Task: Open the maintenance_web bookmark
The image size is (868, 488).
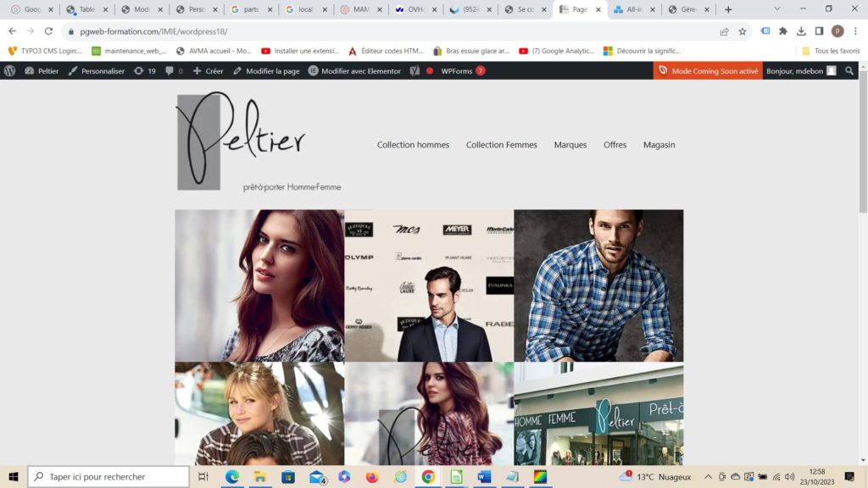Action: 129,51
